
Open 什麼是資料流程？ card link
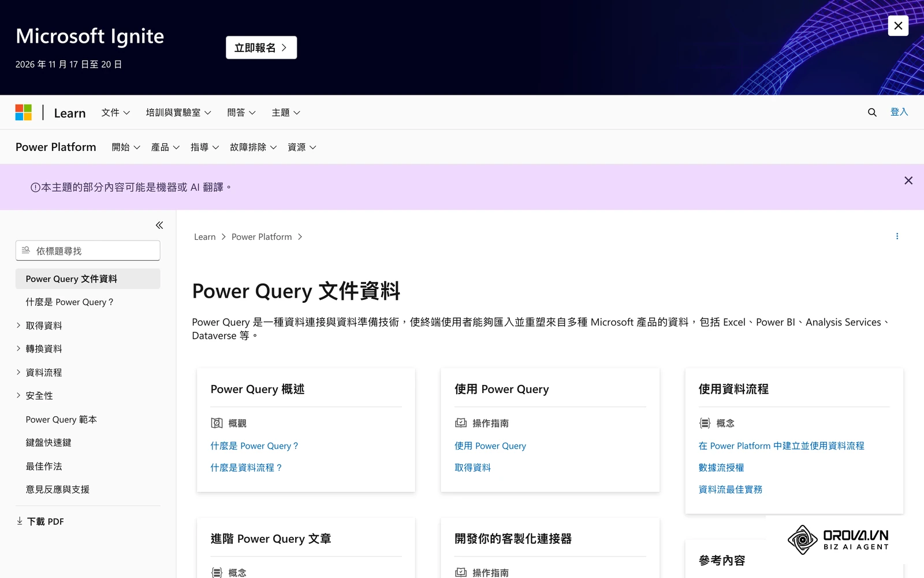[247, 468]
